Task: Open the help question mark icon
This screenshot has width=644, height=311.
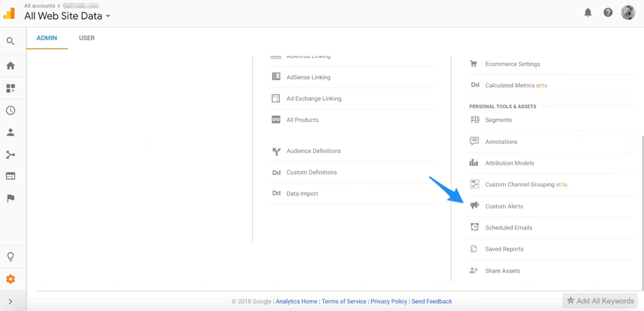Action: pyautogui.click(x=608, y=13)
